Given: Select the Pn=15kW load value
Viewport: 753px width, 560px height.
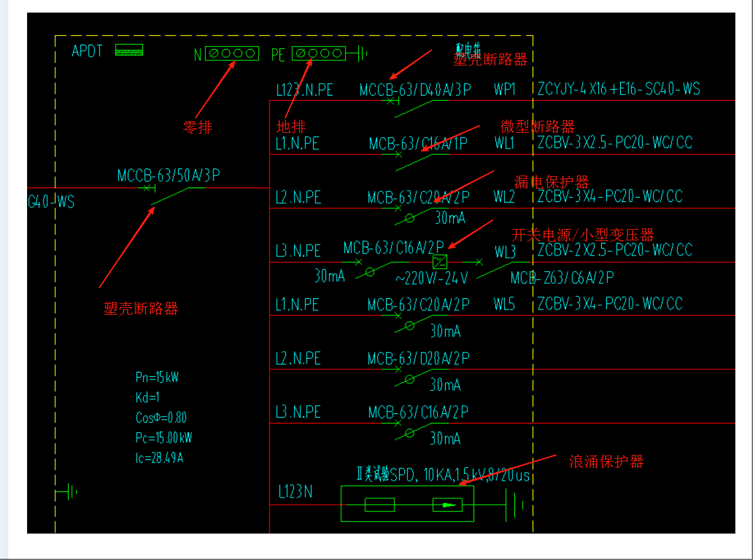Looking at the screenshot, I should click(x=157, y=377).
